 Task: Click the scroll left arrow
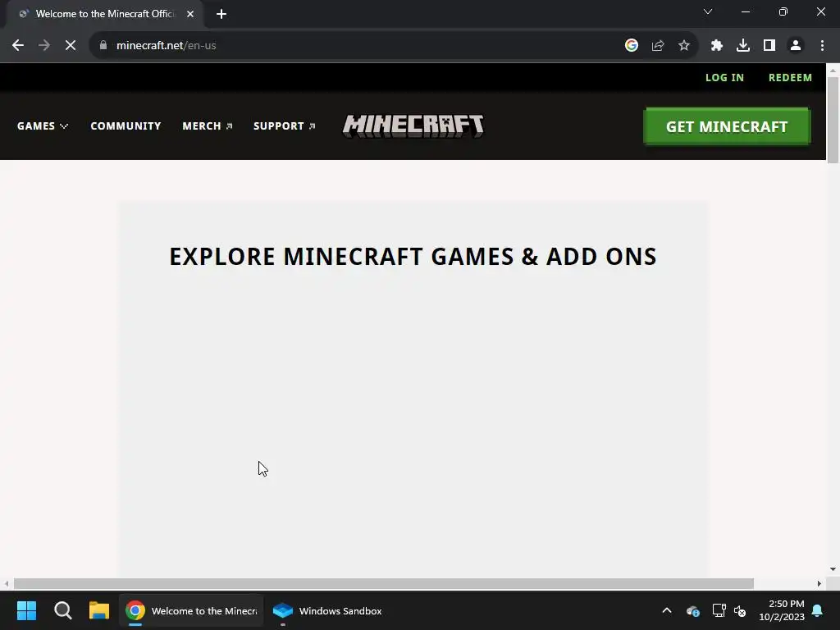click(x=6, y=583)
